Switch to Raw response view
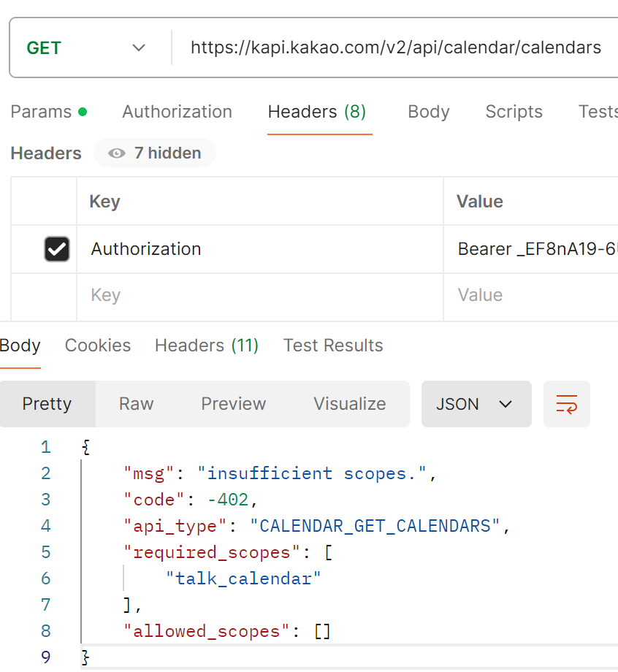 137,404
